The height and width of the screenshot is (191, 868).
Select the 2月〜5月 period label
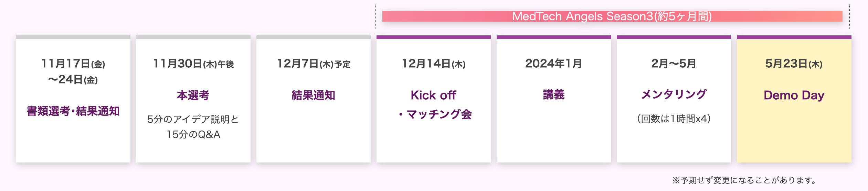click(x=674, y=64)
